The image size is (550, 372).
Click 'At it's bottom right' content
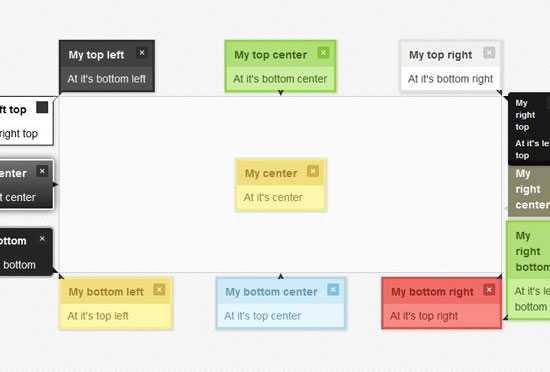point(450,79)
